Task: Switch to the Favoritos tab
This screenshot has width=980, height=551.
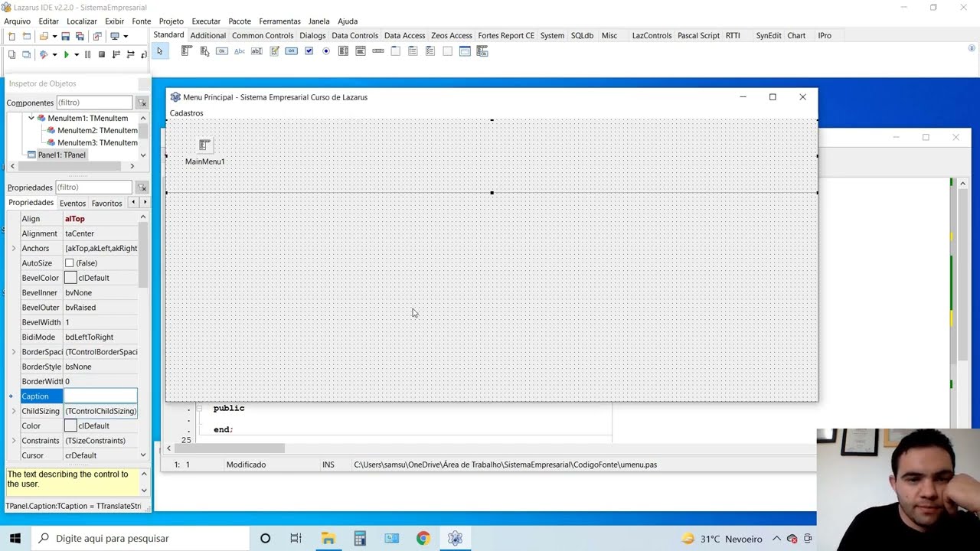Action: tap(106, 204)
